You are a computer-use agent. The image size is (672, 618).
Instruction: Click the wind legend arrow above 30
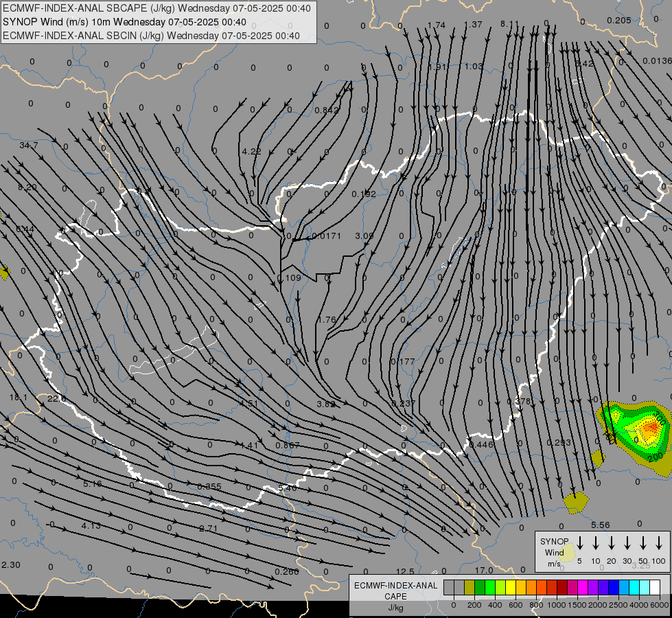click(x=627, y=543)
